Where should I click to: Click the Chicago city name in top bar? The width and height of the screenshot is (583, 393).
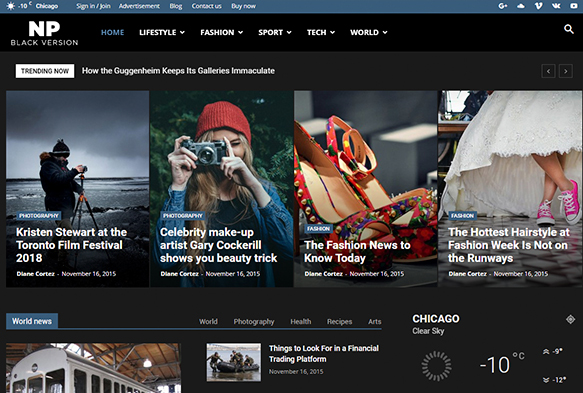click(x=47, y=6)
